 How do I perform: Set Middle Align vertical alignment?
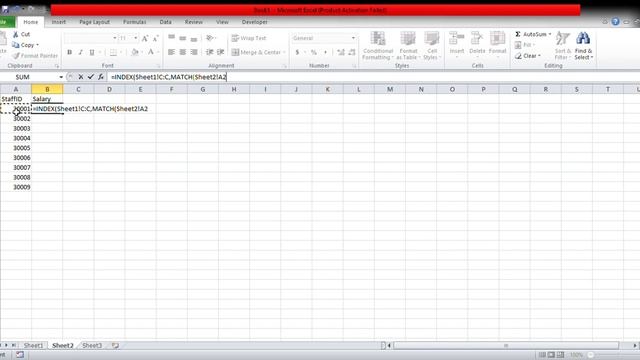click(x=182, y=38)
